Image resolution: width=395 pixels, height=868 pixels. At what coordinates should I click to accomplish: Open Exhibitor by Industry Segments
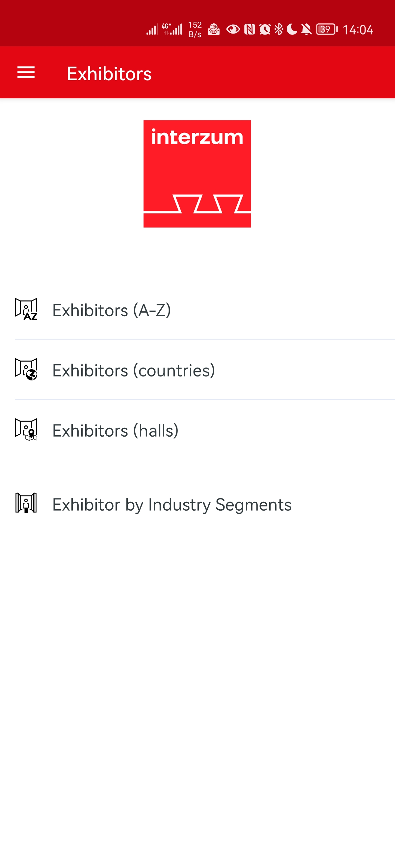point(172,504)
